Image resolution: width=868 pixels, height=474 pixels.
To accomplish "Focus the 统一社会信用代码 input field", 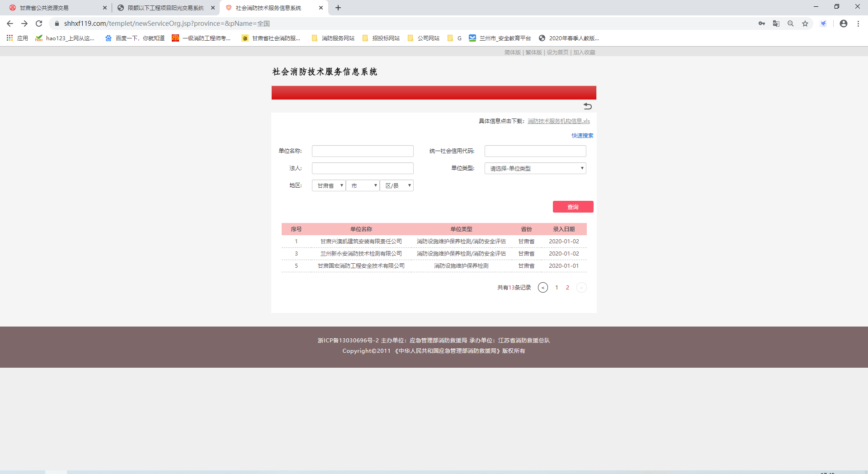I will (x=535, y=151).
